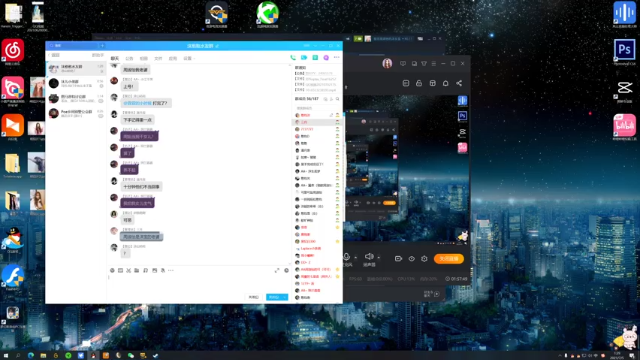Open the WeChat icon on the taskbar

(131, 356)
